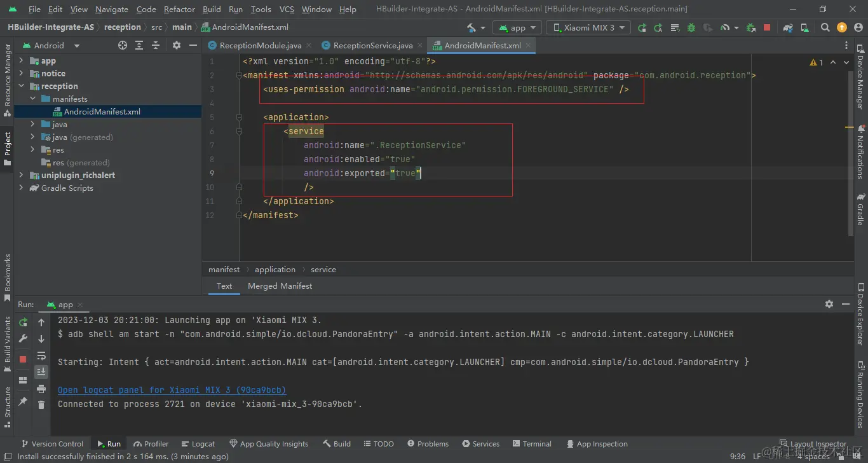
Task: Click the green Debug bug icon
Action: (691, 28)
